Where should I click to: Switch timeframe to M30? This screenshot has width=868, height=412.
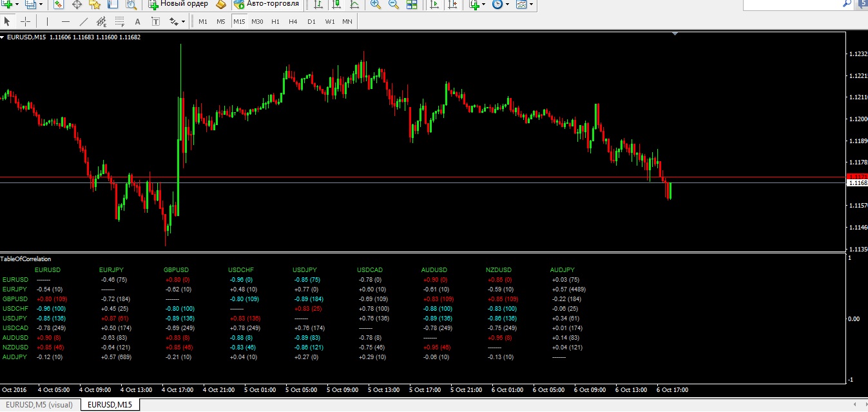(x=257, y=21)
